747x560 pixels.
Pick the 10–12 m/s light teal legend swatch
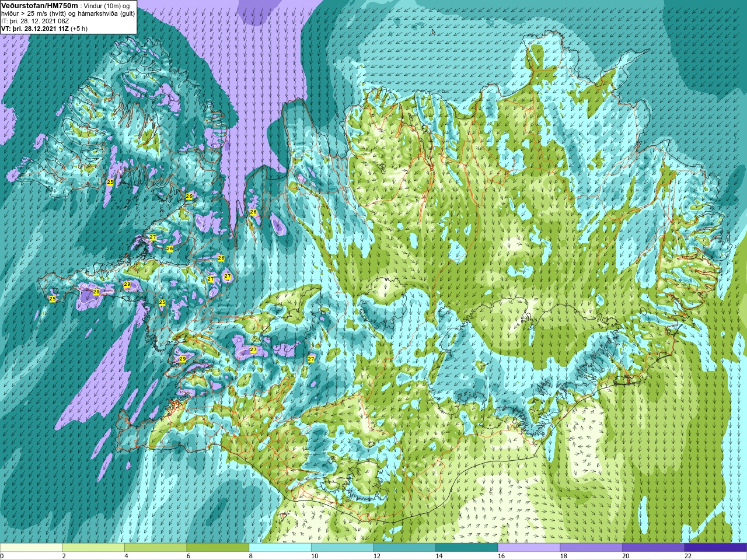click(342, 548)
